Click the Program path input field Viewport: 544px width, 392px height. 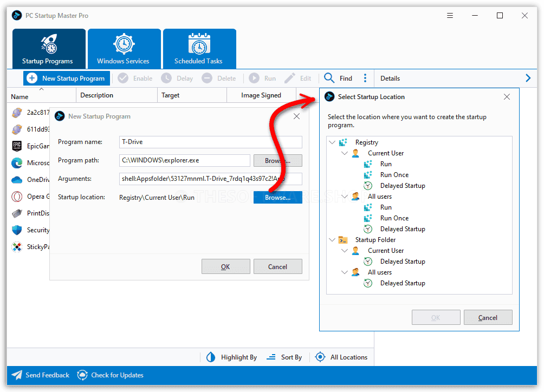185,160
